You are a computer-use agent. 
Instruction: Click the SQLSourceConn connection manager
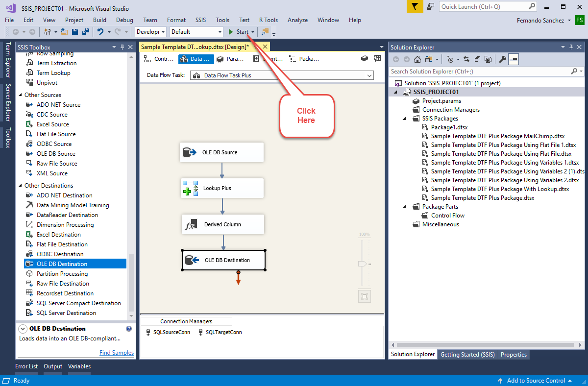pyautogui.click(x=168, y=332)
